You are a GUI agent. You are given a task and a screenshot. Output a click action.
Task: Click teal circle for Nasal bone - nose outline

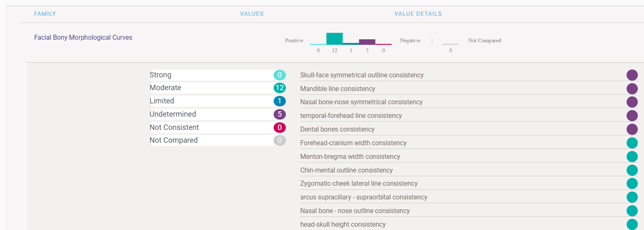pyautogui.click(x=632, y=211)
